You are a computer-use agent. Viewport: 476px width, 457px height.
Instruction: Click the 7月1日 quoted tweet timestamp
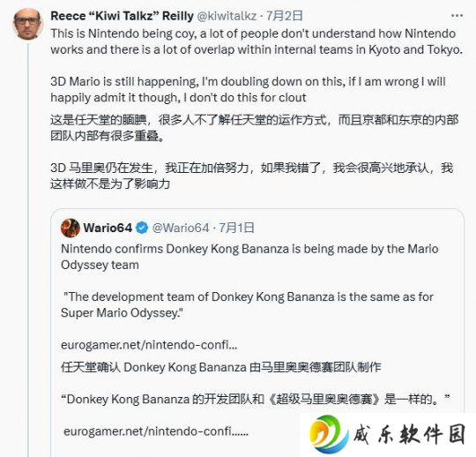237,228
